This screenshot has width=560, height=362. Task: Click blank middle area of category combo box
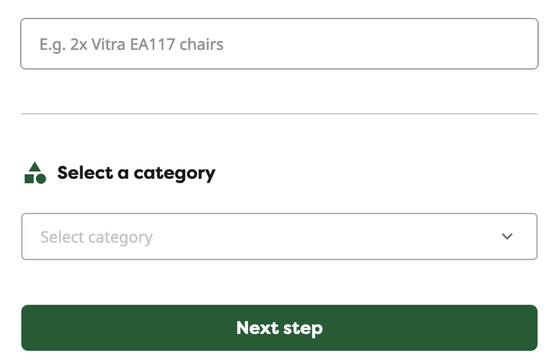(x=321, y=236)
